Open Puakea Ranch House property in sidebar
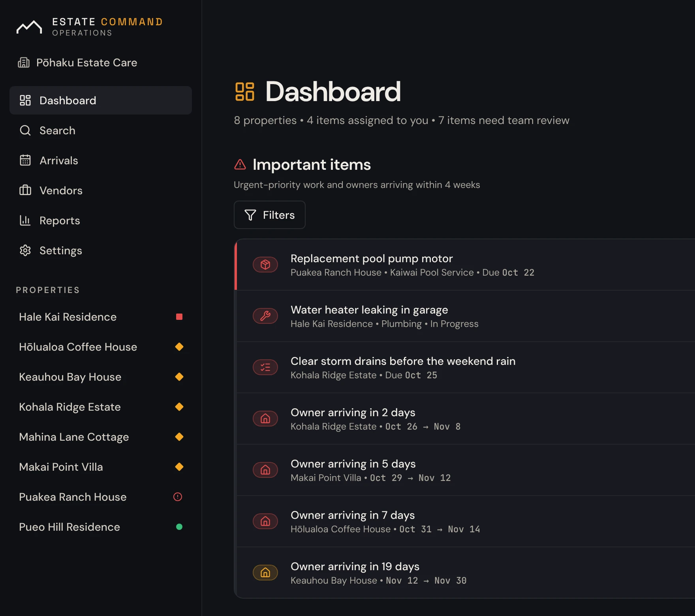The width and height of the screenshot is (695, 616). [101, 497]
